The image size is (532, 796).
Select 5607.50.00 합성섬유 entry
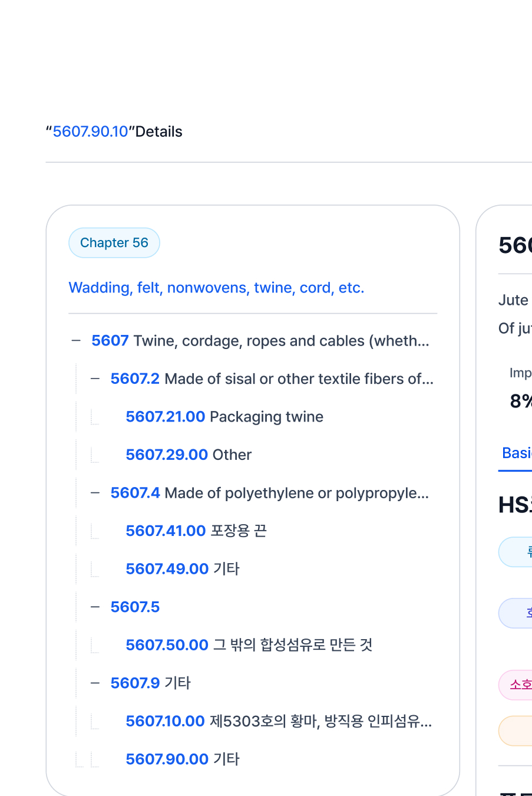(x=249, y=645)
